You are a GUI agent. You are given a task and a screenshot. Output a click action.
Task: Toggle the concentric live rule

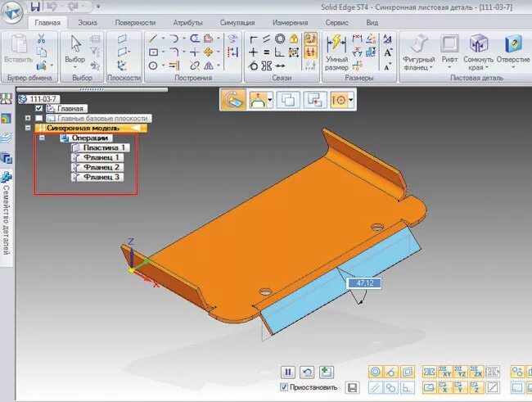coord(375,372)
